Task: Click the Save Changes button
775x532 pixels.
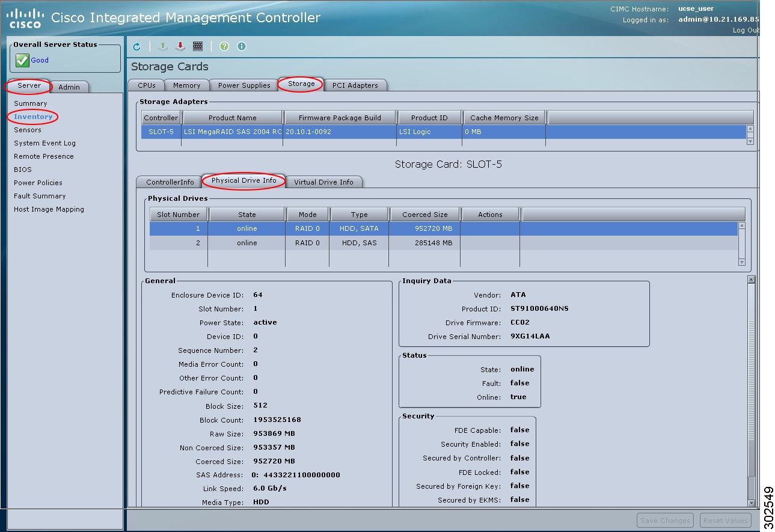Action: pyautogui.click(x=665, y=520)
